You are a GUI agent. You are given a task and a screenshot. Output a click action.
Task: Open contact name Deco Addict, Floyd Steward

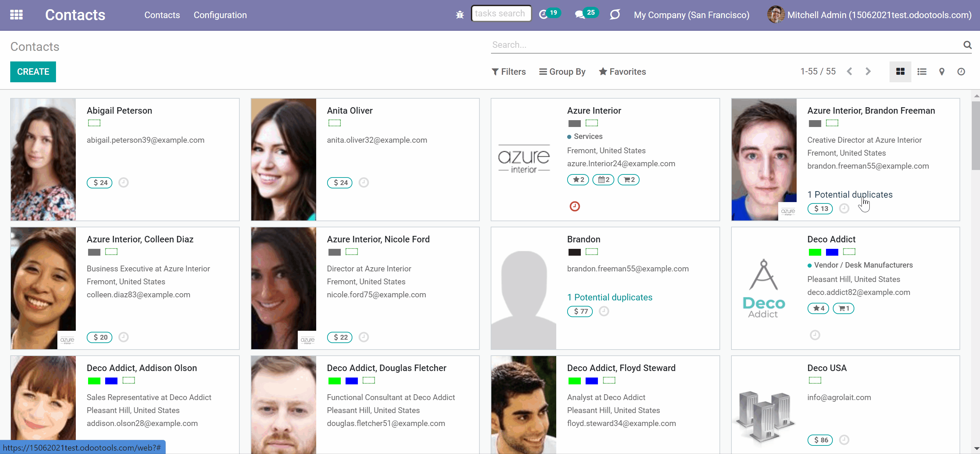621,368
